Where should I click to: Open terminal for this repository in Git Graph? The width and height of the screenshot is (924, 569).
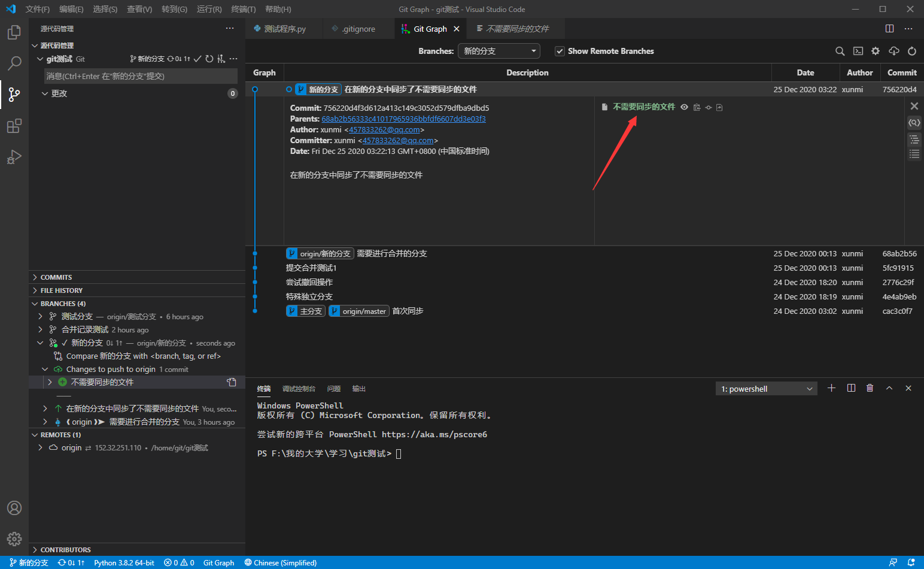click(858, 52)
